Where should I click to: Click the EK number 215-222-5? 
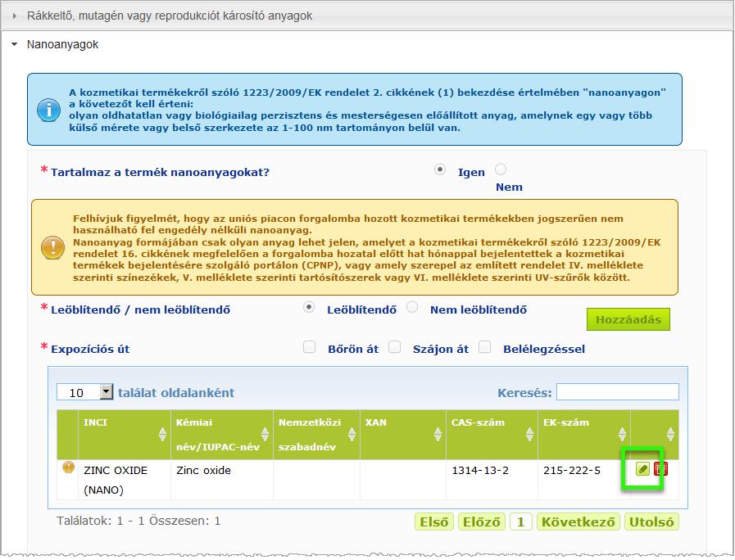coord(572,470)
